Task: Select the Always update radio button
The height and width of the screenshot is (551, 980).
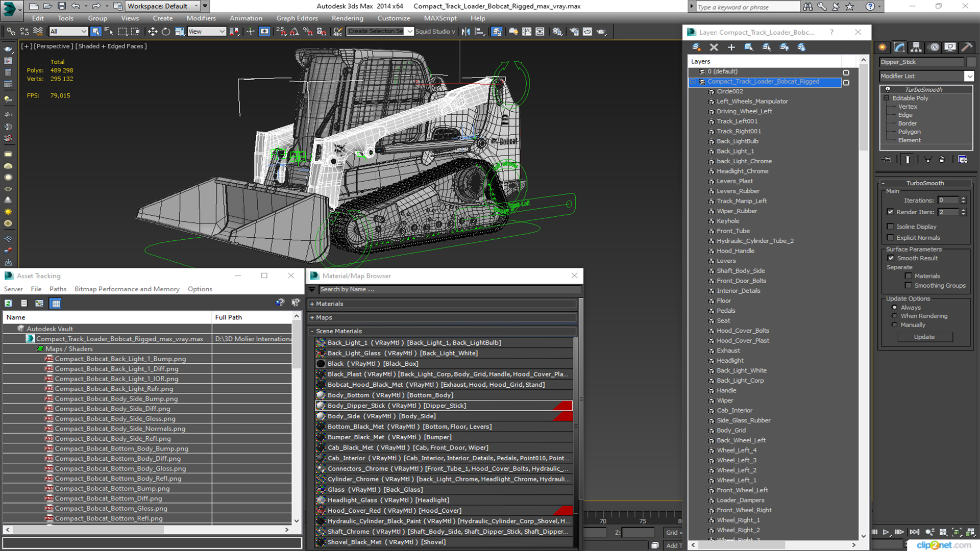Action: 894,308
